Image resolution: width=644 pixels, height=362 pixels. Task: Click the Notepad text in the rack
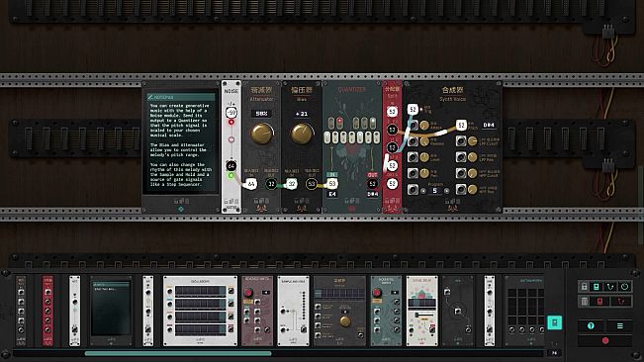click(x=181, y=144)
